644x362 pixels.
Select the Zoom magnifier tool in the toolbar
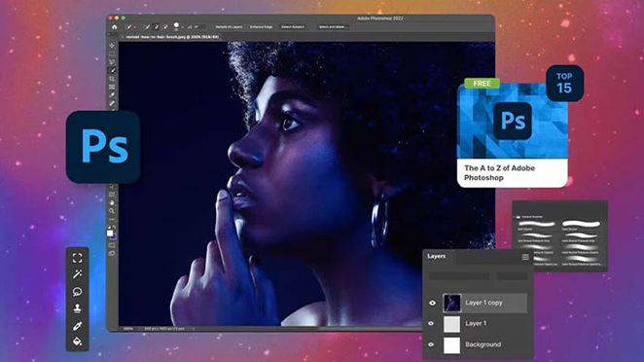click(112, 211)
